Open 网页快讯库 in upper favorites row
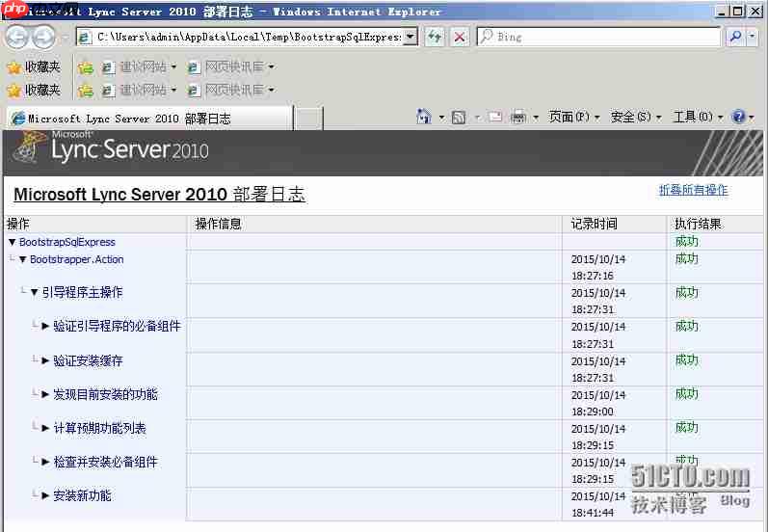768x532 pixels. 231,66
